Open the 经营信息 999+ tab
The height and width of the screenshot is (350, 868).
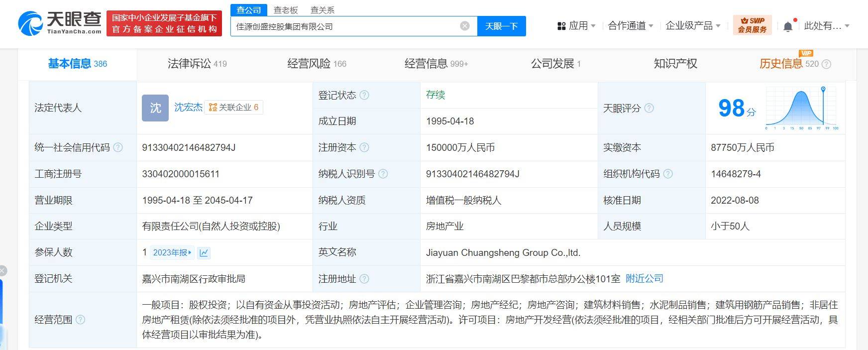(x=436, y=64)
